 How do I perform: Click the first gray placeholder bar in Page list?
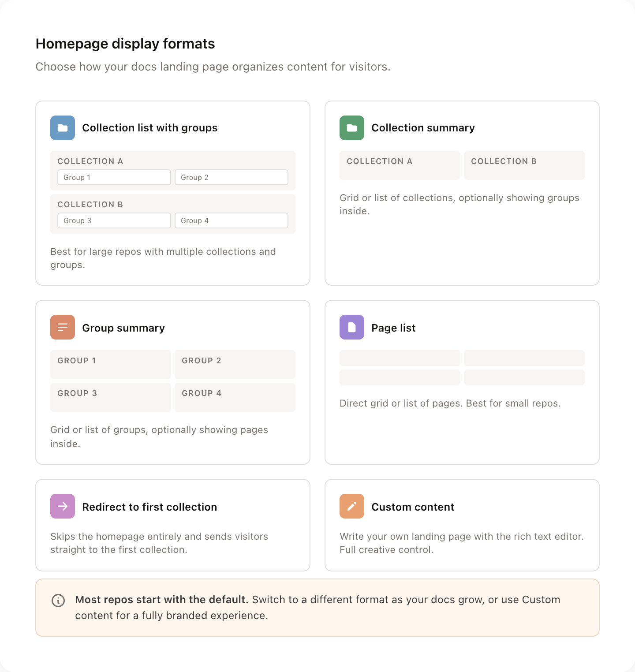point(399,358)
